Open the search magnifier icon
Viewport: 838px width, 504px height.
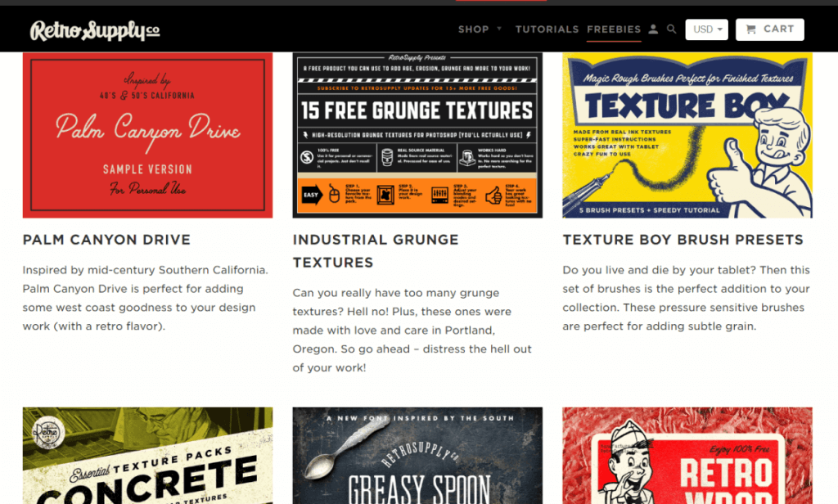pyautogui.click(x=672, y=29)
